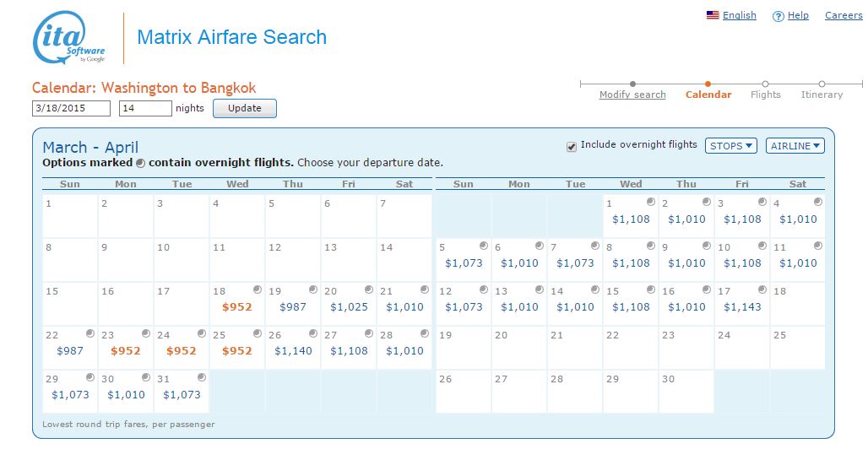Image resolution: width=868 pixels, height=460 pixels.
Task: Go to Modify search step
Action: (632, 95)
